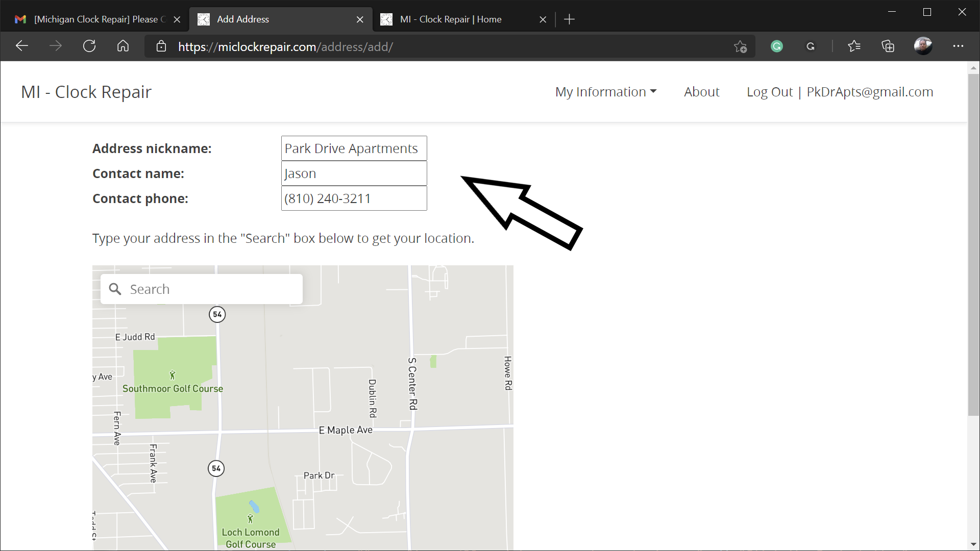The height and width of the screenshot is (551, 980).
Task: Click the MI - Clock Repair home logo
Action: (86, 91)
